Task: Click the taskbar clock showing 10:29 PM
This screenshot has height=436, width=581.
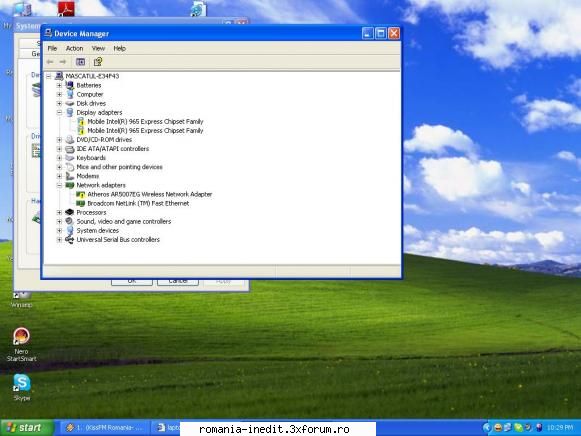Action: tap(560, 428)
